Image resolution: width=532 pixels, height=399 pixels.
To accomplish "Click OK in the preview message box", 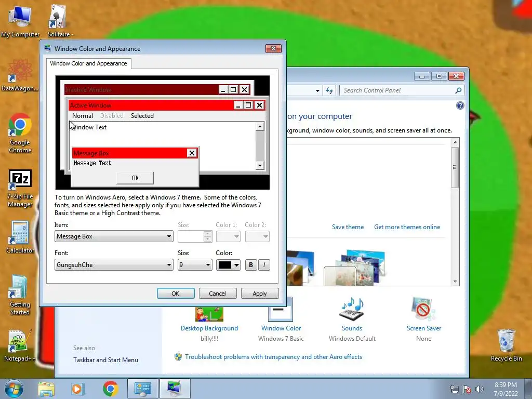I will point(135,178).
